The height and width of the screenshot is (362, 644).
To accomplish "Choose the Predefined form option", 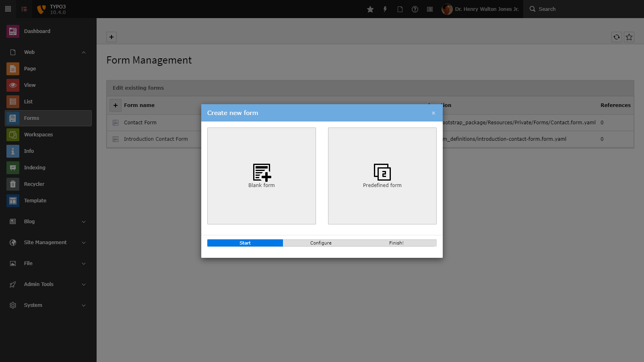I will pyautogui.click(x=382, y=176).
